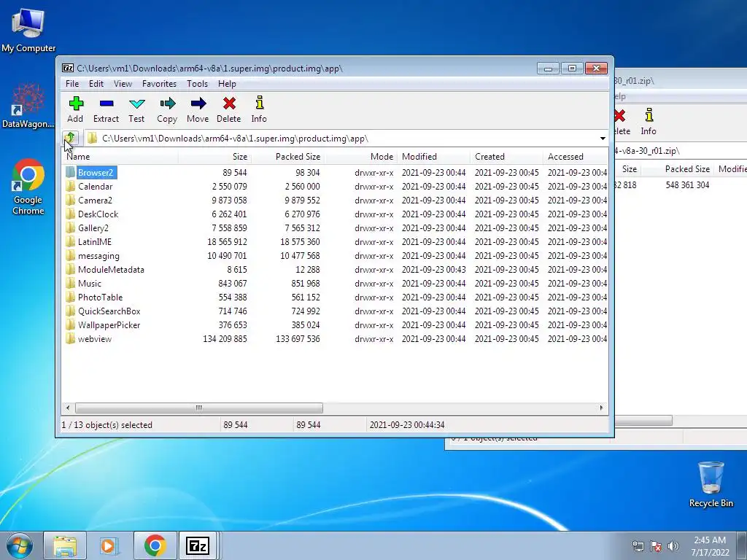
Task: Select Google Chrome desktop shortcut
Action: click(x=28, y=187)
